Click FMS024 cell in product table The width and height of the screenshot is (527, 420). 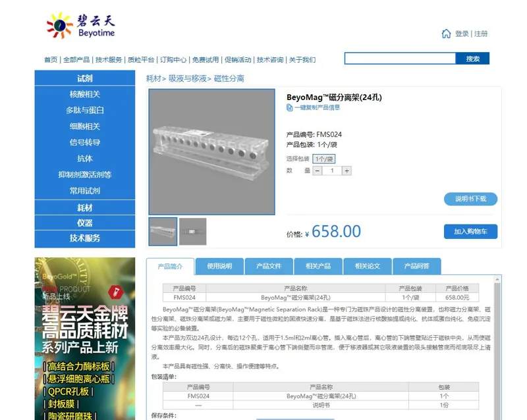click(184, 298)
